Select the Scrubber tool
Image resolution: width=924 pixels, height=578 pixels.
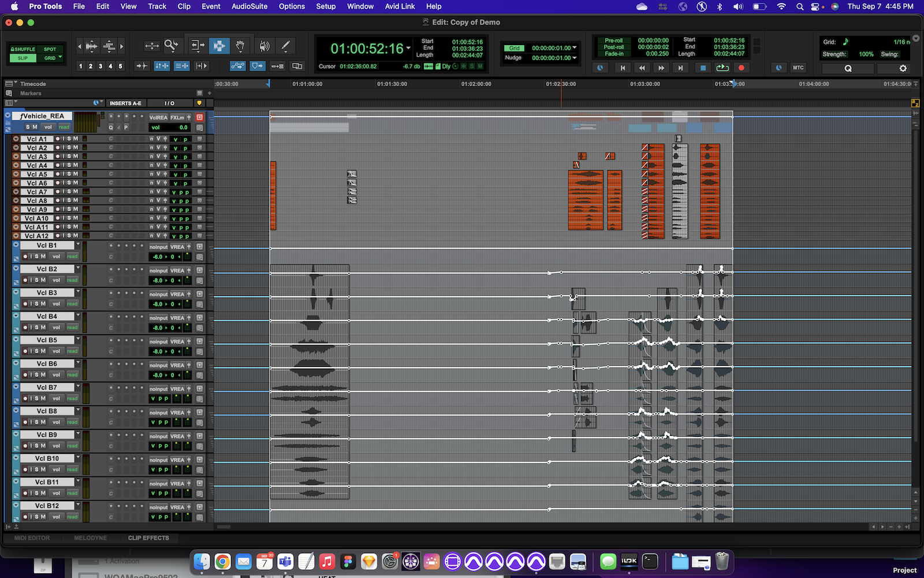[264, 46]
